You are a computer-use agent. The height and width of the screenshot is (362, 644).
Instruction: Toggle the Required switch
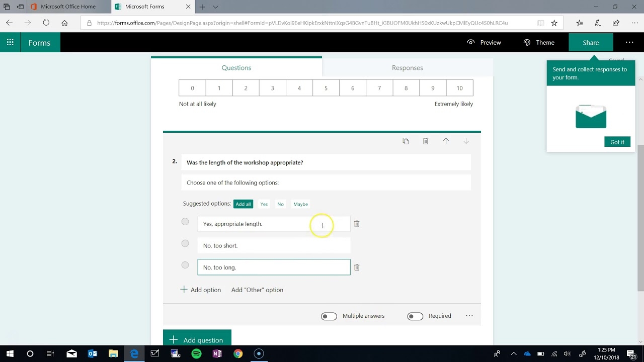[415, 316]
